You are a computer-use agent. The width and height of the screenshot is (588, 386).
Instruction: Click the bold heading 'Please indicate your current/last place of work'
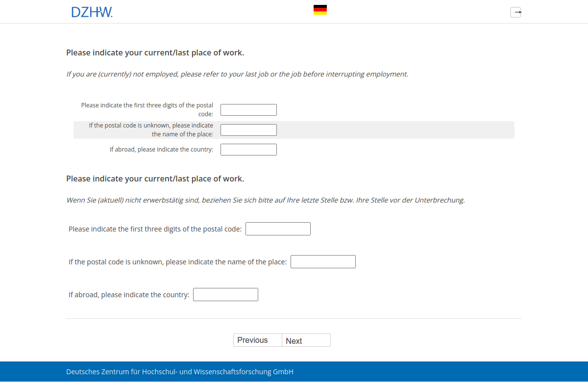(154, 52)
